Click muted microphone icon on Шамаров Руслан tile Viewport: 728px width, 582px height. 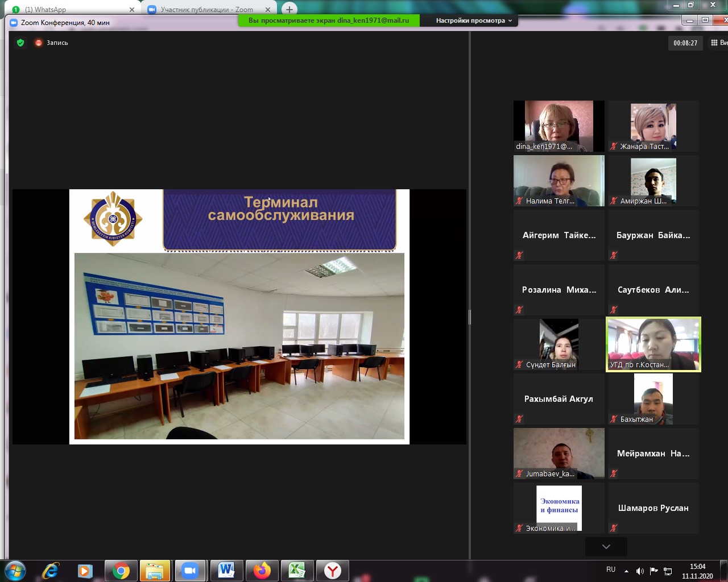coord(614,528)
